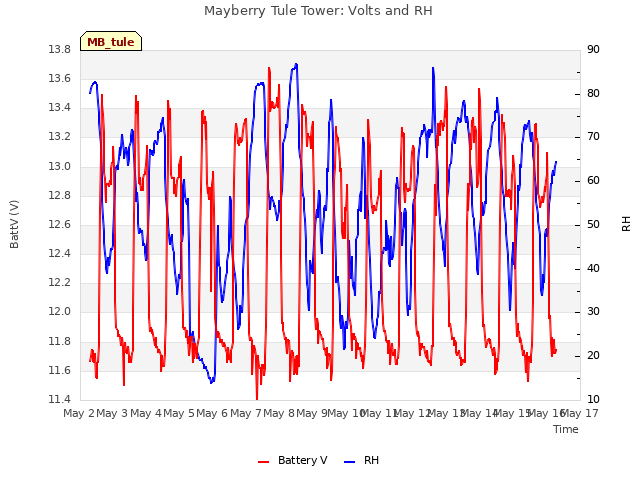
Task: Click the 11.6 left axis tick
Action: point(59,371)
